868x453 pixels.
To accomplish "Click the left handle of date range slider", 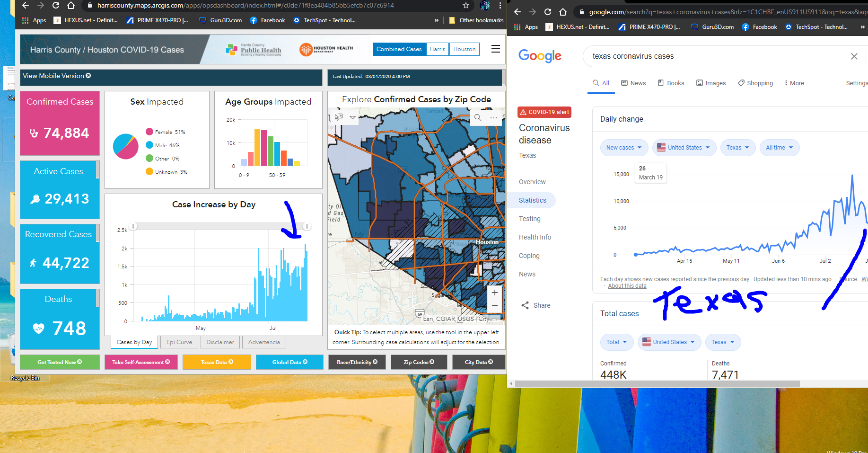I will click(x=133, y=226).
